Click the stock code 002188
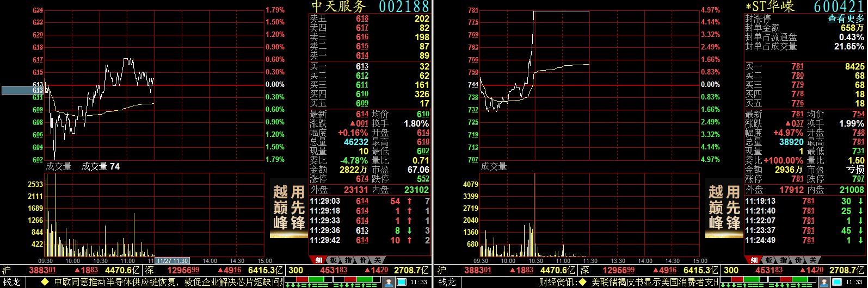This screenshot has height=288, width=868. (x=404, y=7)
